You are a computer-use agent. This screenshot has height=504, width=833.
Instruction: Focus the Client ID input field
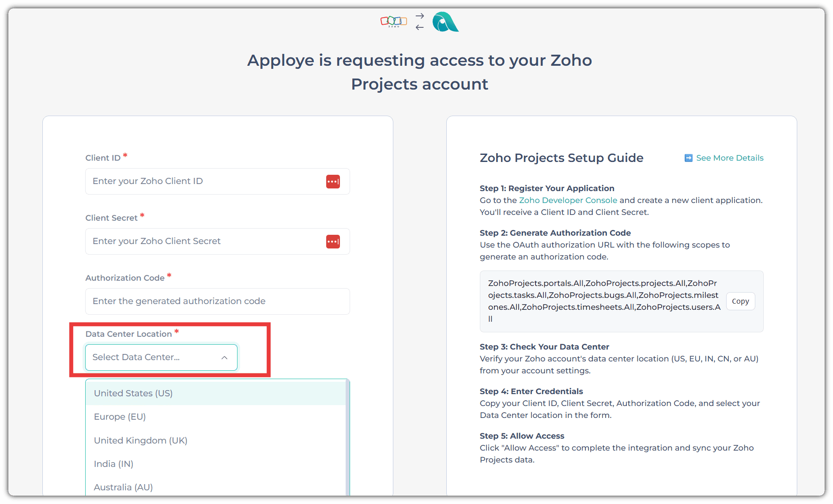203,181
